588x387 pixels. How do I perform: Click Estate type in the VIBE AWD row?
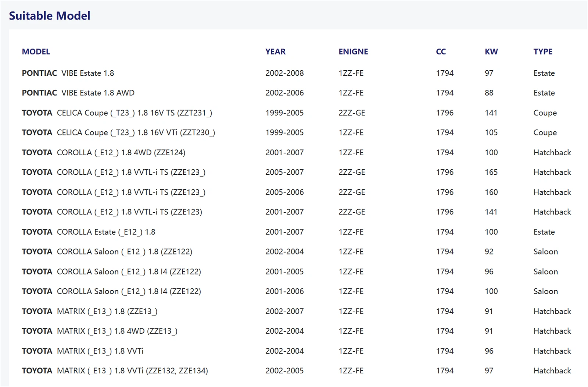(544, 93)
